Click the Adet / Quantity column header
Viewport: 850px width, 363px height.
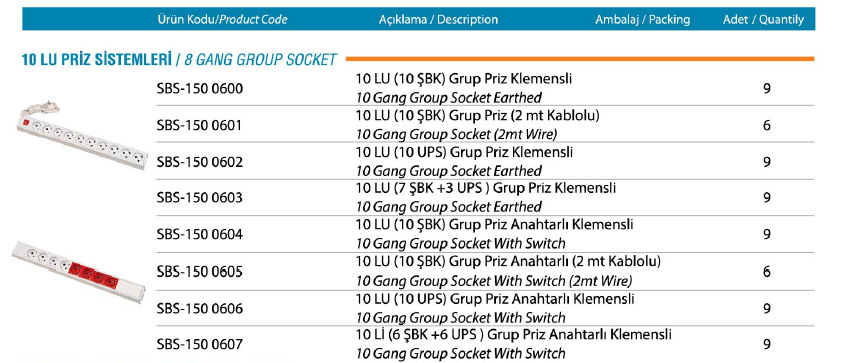click(x=763, y=20)
